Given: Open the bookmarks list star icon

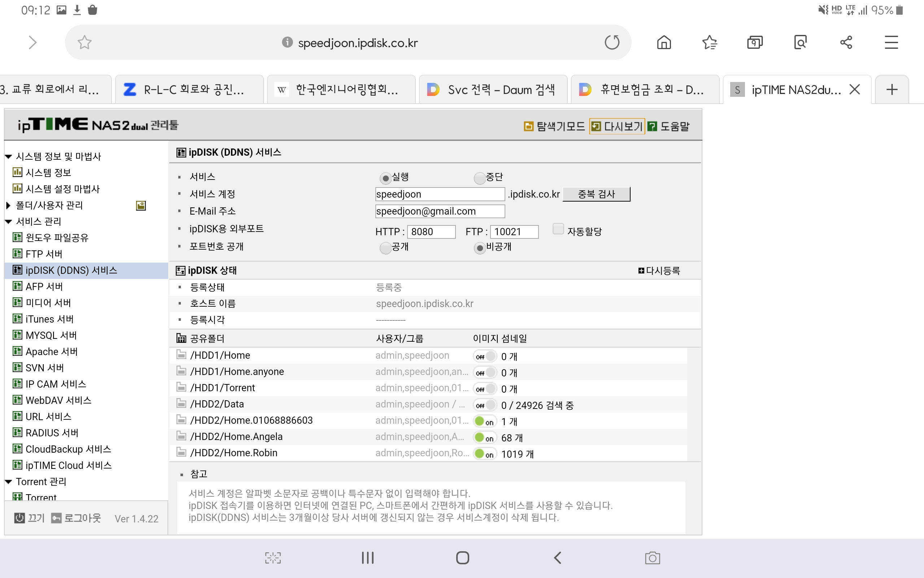Looking at the screenshot, I should pyautogui.click(x=709, y=42).
